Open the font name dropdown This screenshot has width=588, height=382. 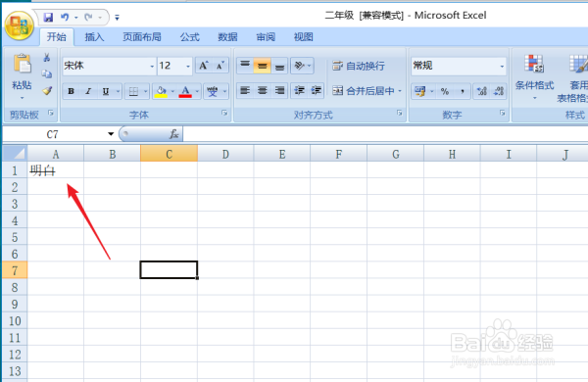pyautogui.click(x=152, y=66)
